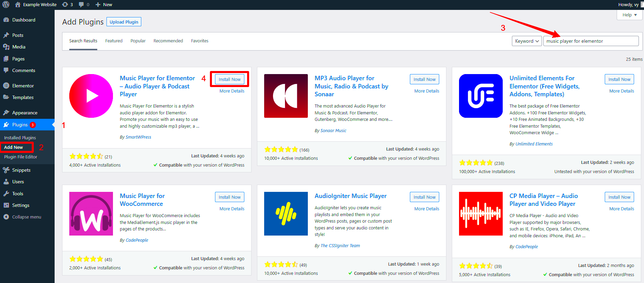Open CP Media Player title link
Image resolution: width=644 pixels, height=283 pixels.
(544, 200)
